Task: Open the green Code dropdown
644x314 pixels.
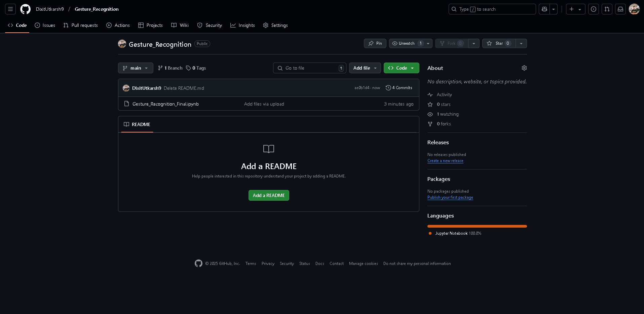Action: pos(401,68)
